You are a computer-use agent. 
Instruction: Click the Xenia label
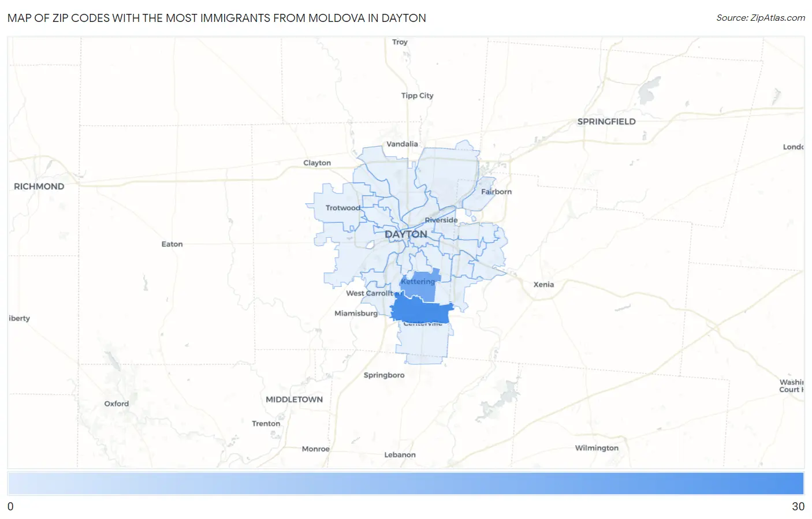(543, 285)
